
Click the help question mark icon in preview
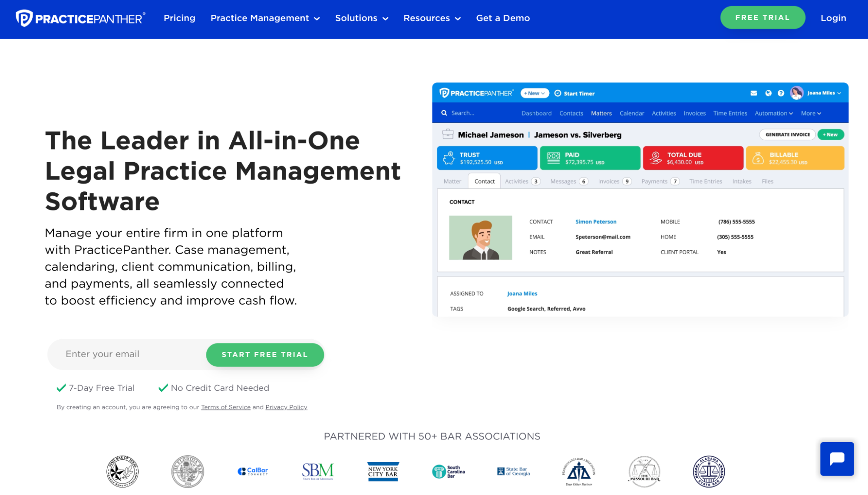tap(781, 93)
